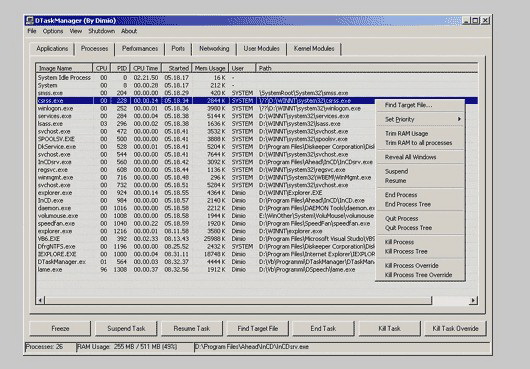Open the Shutdown menu

pos(101,31)
